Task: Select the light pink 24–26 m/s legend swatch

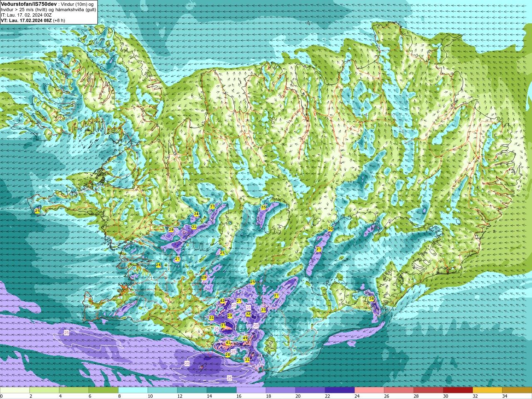Action: [x=369, y=390]
